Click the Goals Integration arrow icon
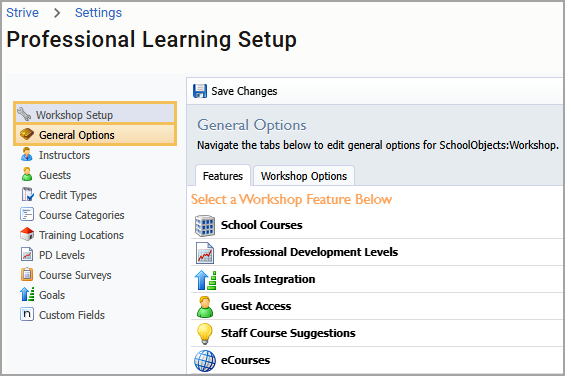The image size is (565, 376). [x=205, y=280]
